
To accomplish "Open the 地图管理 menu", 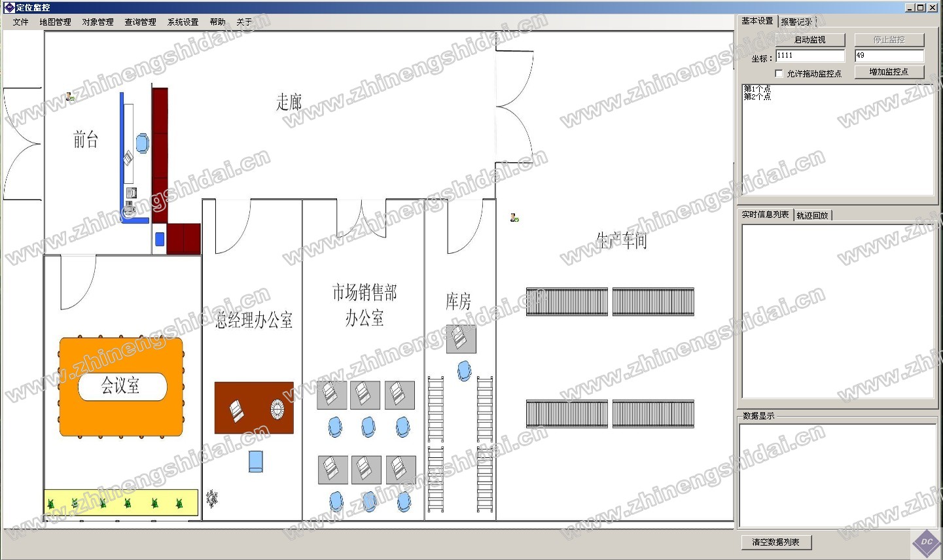I will pyautogui.click(x=55, y=22).
